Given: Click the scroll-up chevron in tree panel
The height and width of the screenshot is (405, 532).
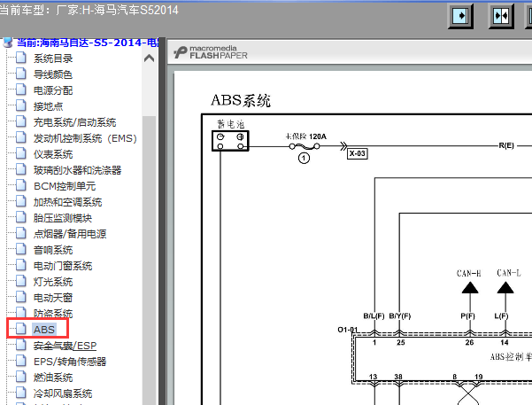Looking at the screenshot, I should 149,58.
